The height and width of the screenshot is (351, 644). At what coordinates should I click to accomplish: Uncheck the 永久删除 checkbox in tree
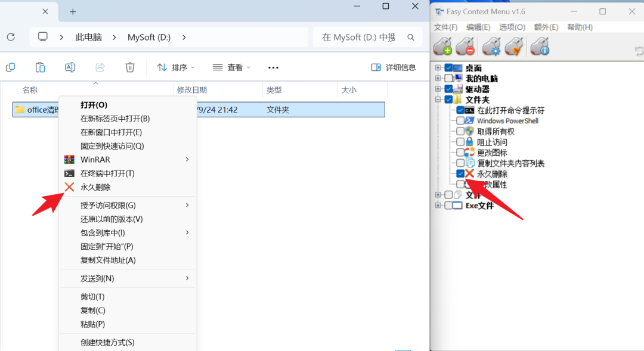460,173
